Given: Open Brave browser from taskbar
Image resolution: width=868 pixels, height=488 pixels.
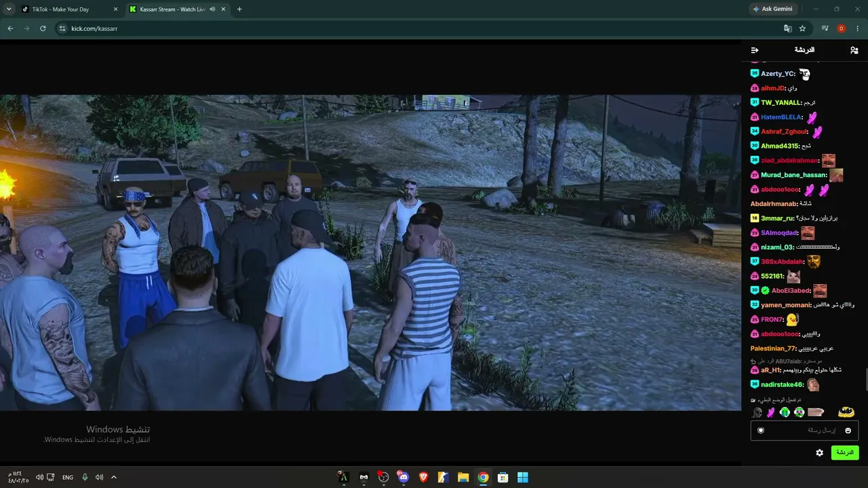Looking at the screenshot, I should (424, 477).
